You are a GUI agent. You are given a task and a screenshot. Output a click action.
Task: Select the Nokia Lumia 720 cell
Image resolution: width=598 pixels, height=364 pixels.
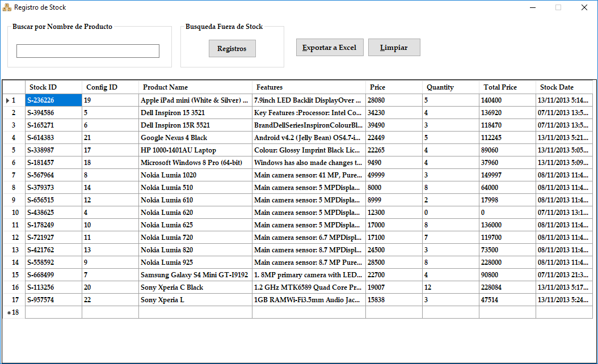[195, 238]
